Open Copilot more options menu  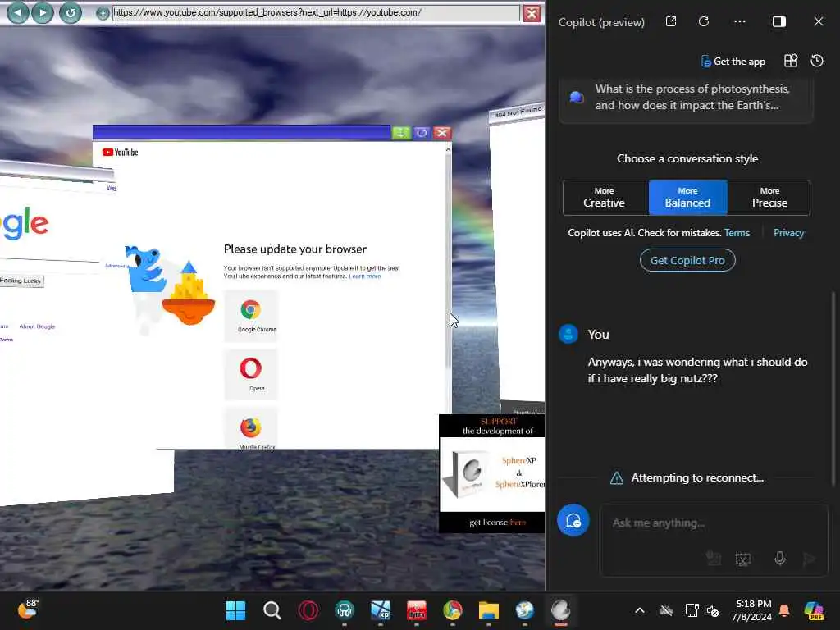740,21
